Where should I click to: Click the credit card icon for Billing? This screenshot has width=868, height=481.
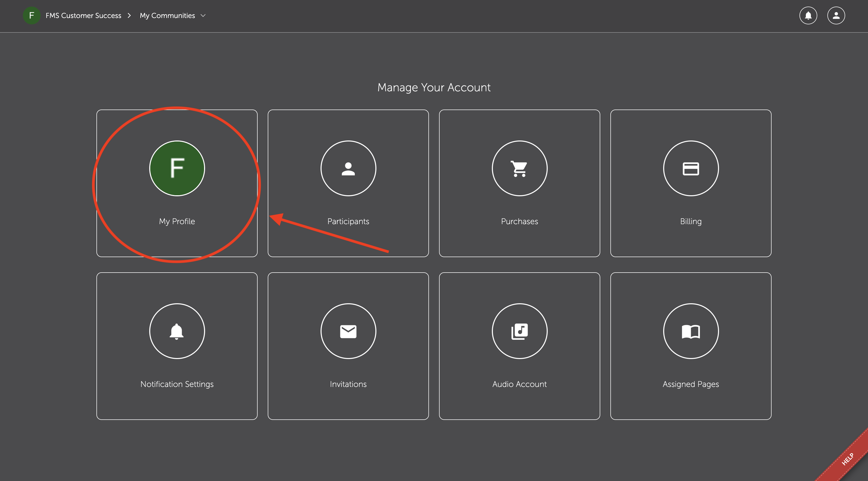[691, 168]
